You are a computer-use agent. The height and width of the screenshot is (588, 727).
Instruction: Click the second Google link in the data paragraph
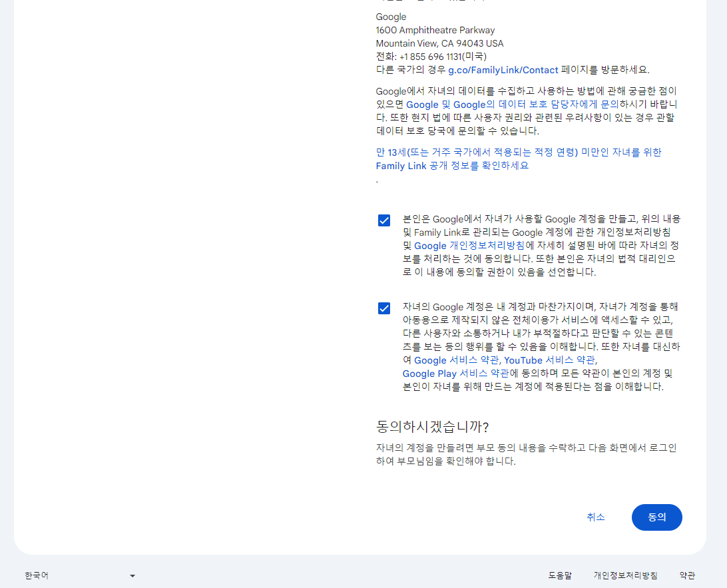click(471, 105)
